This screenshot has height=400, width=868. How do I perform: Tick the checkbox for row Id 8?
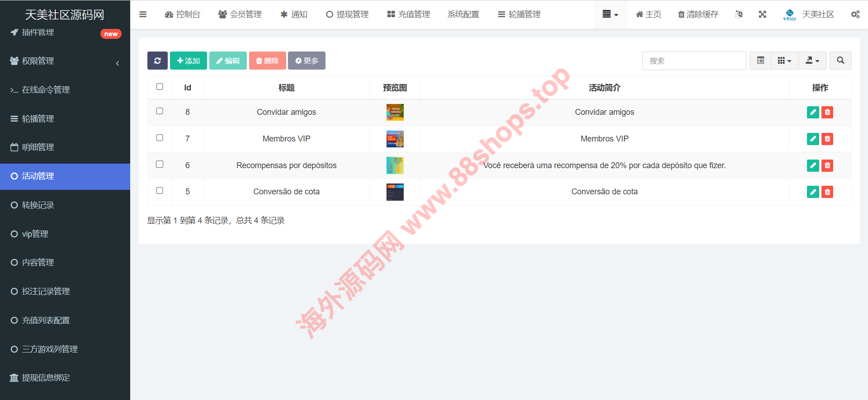coord(160,111)
